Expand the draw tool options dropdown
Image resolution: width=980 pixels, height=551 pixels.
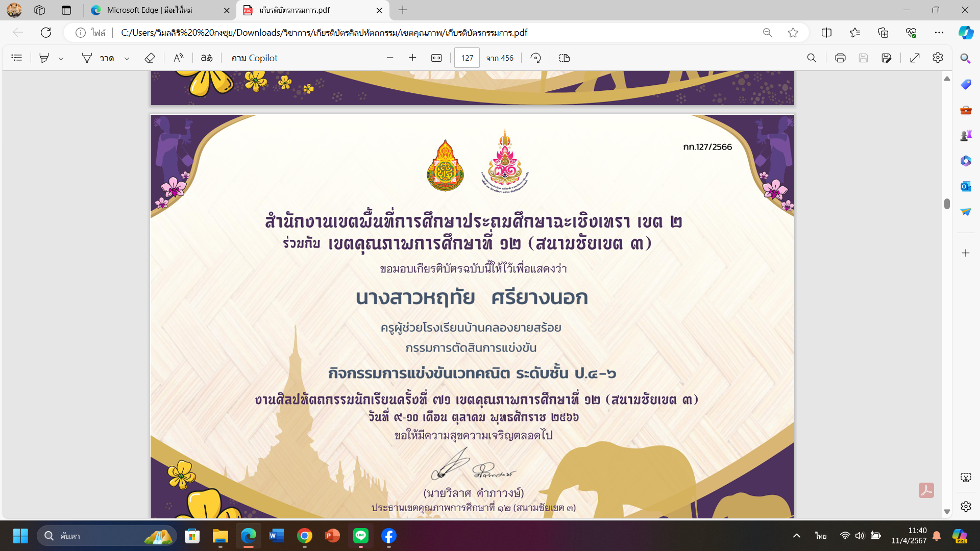127,59
